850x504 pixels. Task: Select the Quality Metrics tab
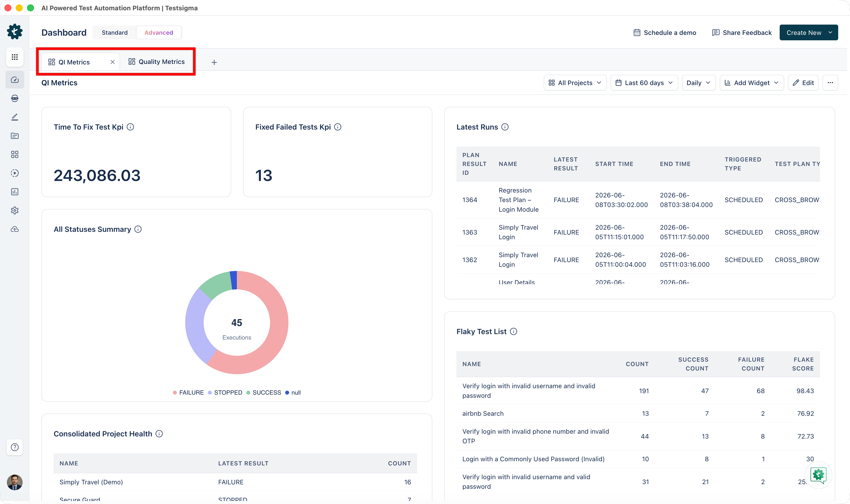tap(157, 62)
